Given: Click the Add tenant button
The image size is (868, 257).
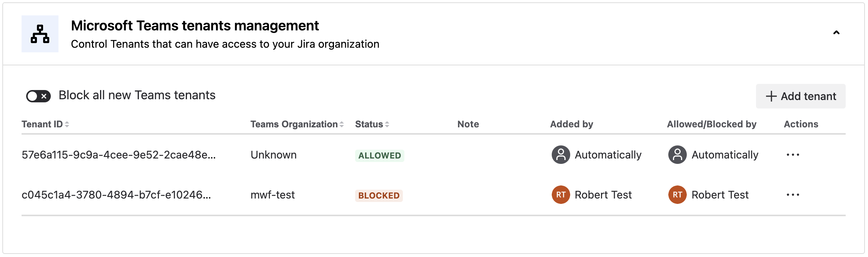Looking at the screenshot, I should pos(800,96).
